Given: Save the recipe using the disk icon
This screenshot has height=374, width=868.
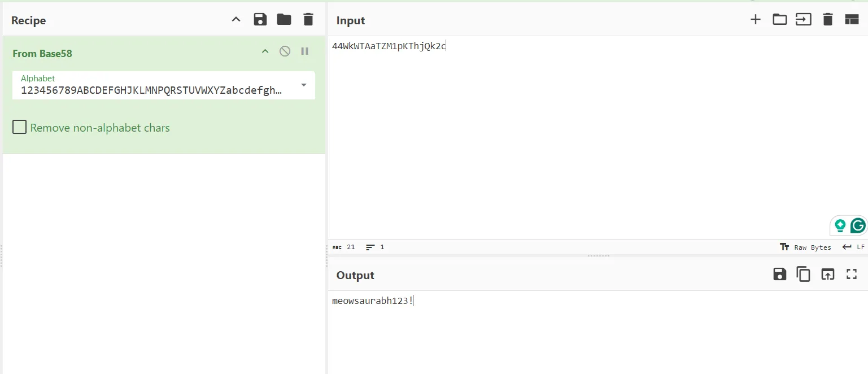Looking at the screenshot, I should coord(260,20).
